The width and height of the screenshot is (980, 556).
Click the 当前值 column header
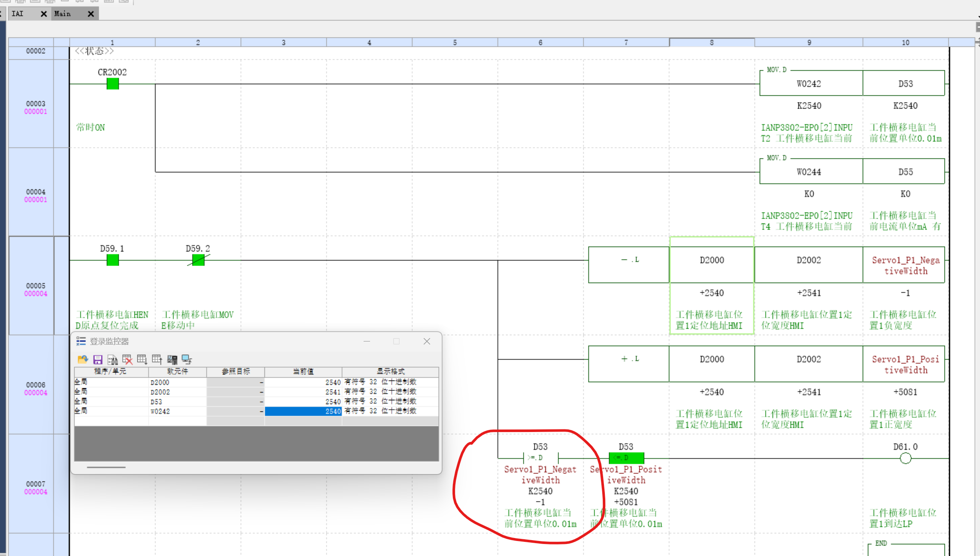point(303,372)
